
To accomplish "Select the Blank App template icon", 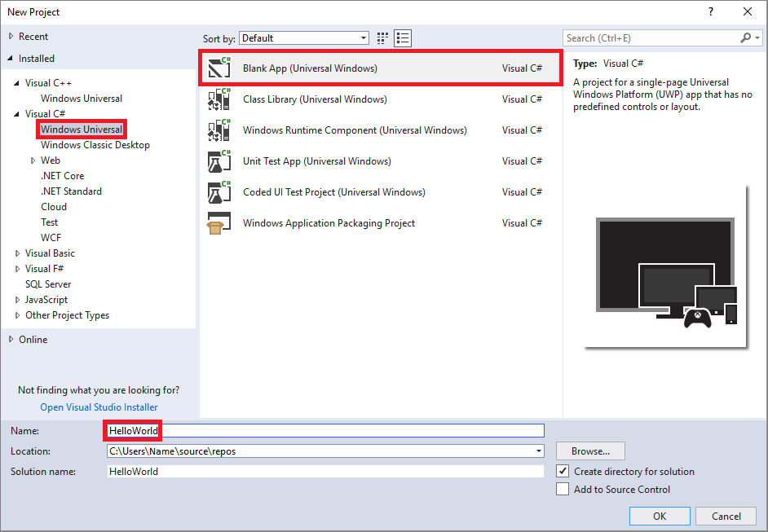I will point(218,68).
